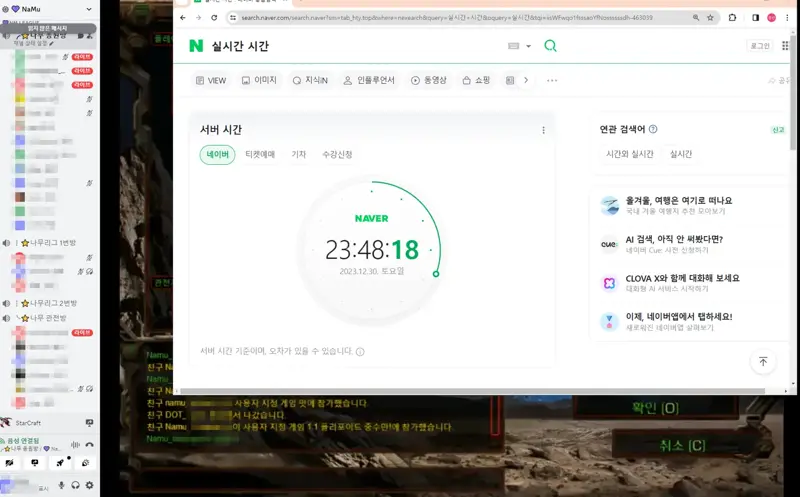
Task: Click the Naver search query field
Action: (x=352, y=46)
